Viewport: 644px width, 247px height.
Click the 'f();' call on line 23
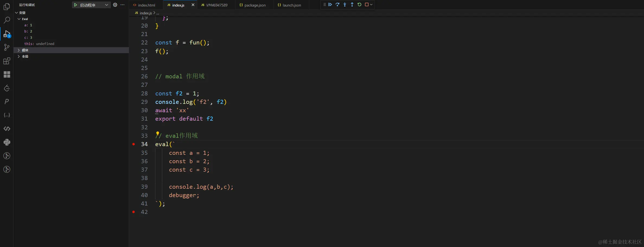tap(162, 51)
